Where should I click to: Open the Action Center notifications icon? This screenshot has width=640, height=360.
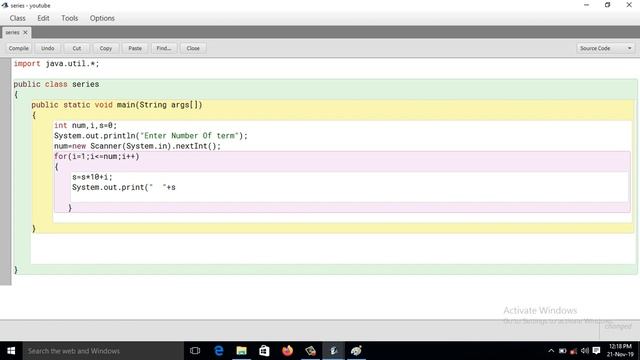point(596,351)
